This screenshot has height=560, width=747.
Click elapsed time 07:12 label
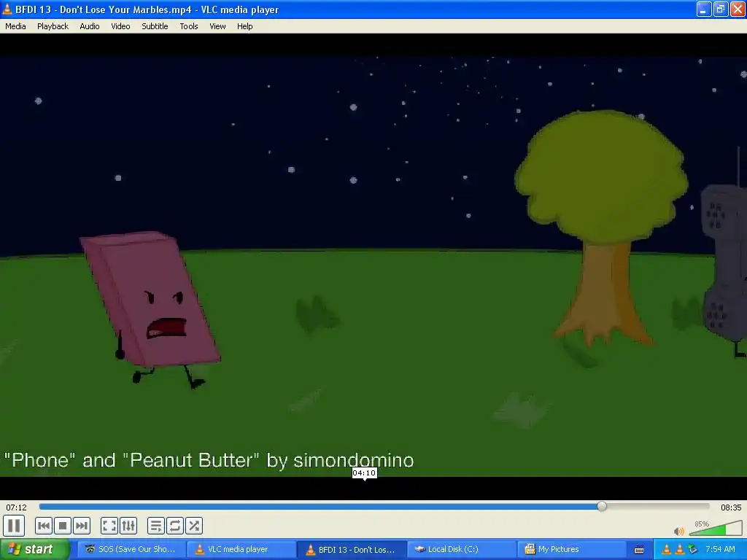[16, 507]
